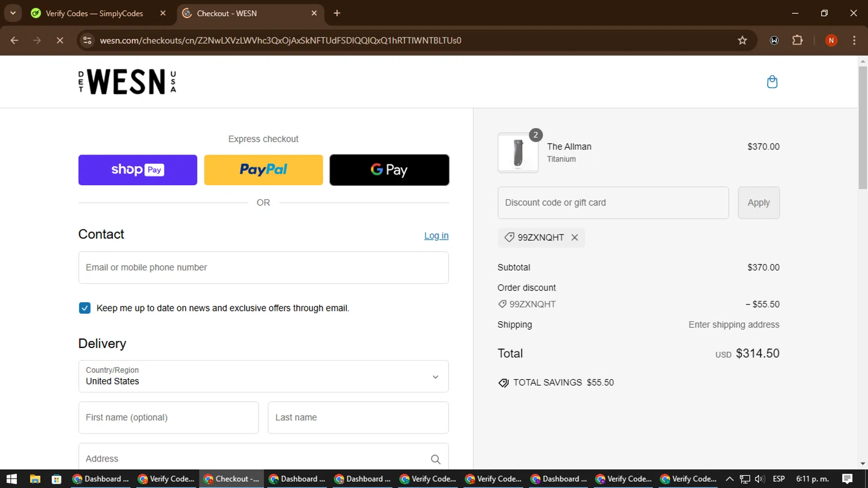Image resolution: width=868 pixels, height=488 pixels.
Task: Pay with PayPal
Action: pos(263,170)
